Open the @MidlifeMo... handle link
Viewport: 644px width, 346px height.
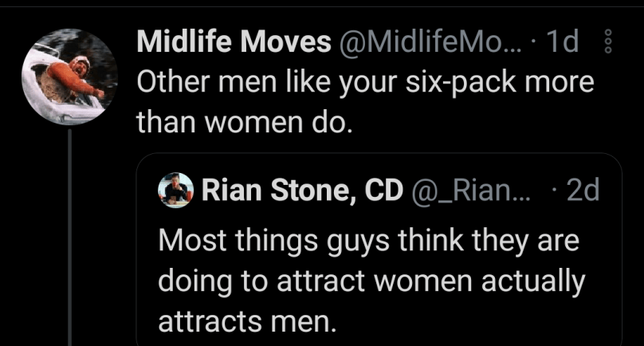point(432,43)
